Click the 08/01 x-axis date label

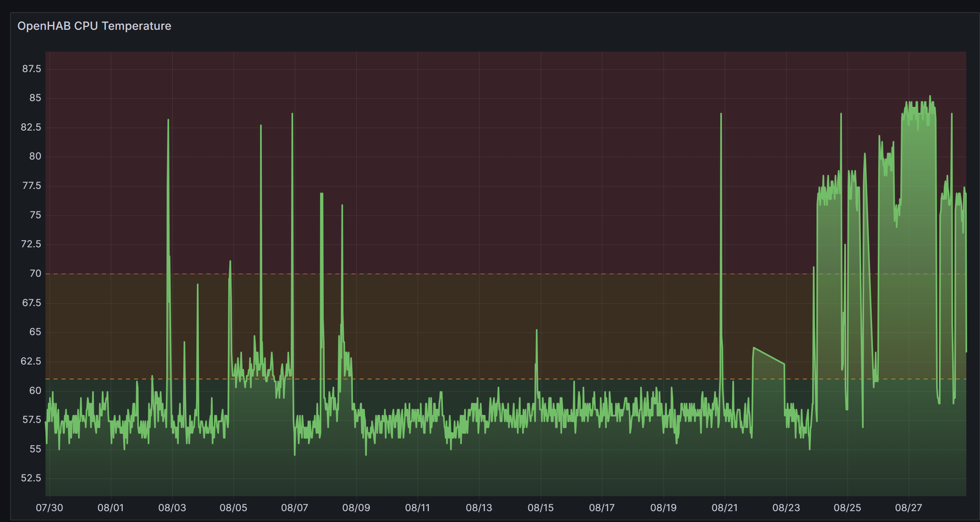click(110, 507)
